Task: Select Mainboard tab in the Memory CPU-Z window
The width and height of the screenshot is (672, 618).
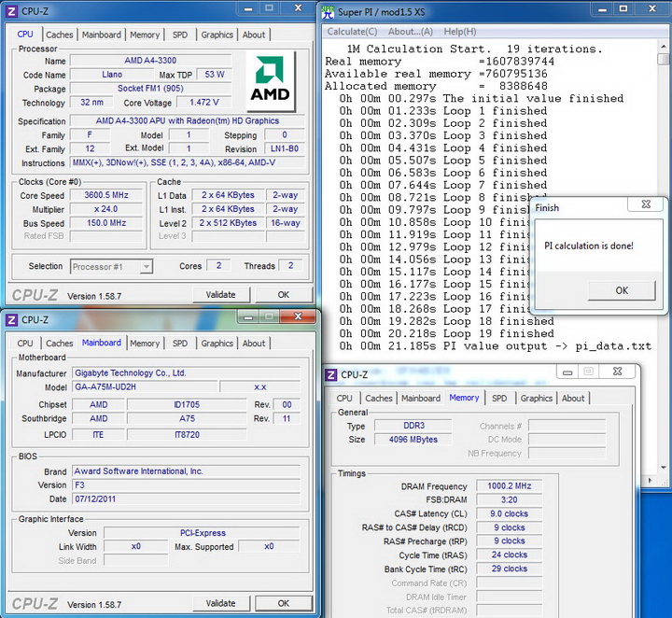Action: [421, 398]
